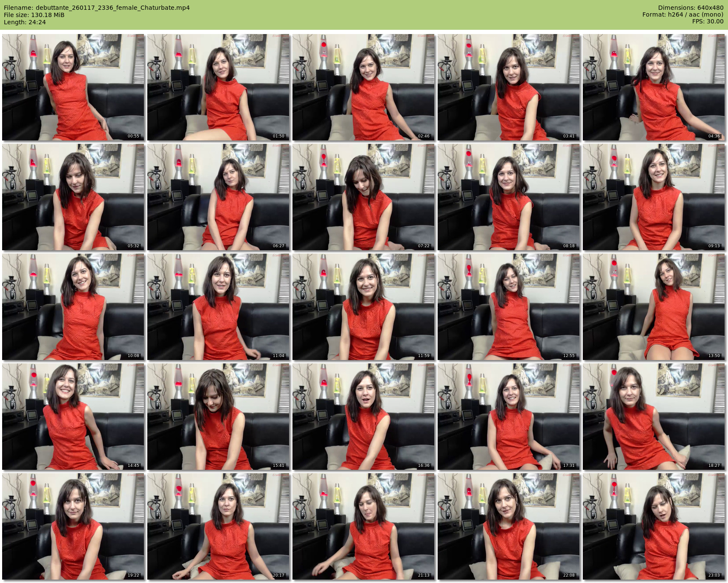This screenshot has width=728, height=583.
Task: Open the 13:50 frame preview
Action: 654,307
